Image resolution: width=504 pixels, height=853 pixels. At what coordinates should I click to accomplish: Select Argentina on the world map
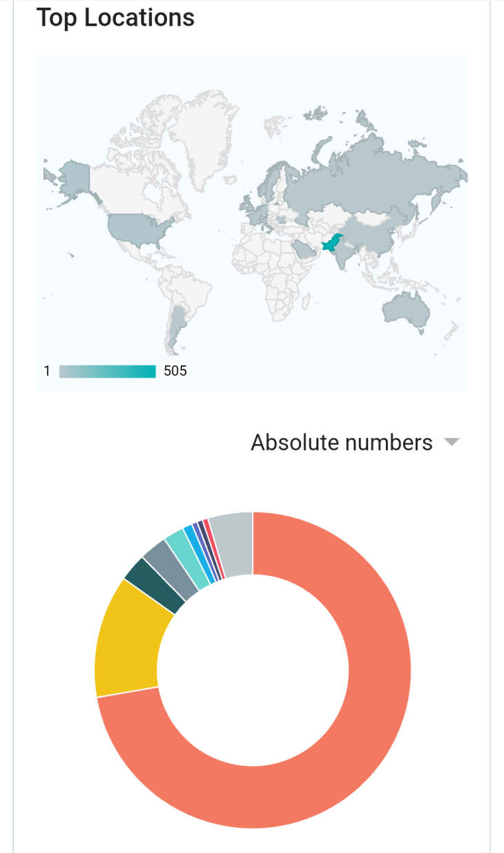click(175, 331)
